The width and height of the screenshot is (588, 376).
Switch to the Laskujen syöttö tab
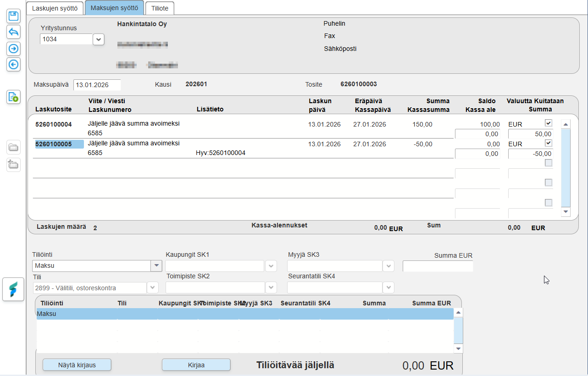(x=55, y=8)
